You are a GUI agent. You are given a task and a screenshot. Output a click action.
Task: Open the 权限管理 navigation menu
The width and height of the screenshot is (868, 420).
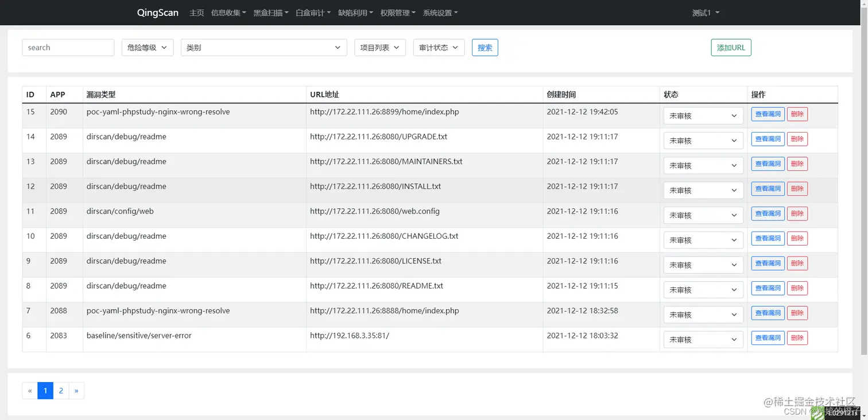click(398, 13)
